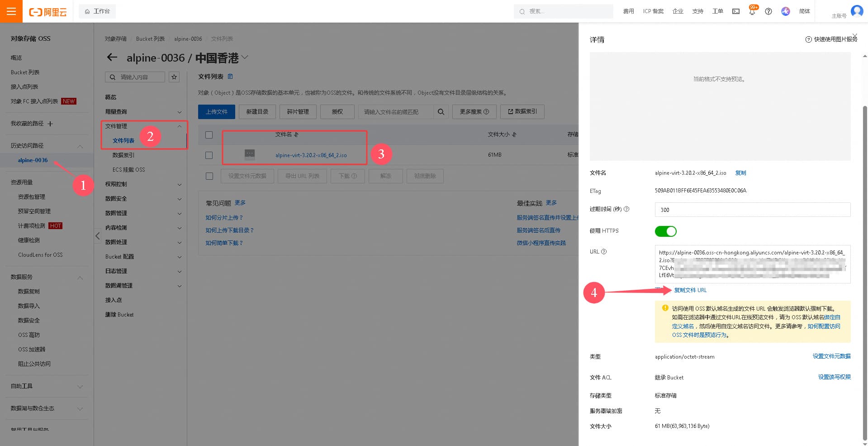This screenshot has height=446, width=868.
Task: Open the Cloud Shell terminal icon
Action: (736, 11)
